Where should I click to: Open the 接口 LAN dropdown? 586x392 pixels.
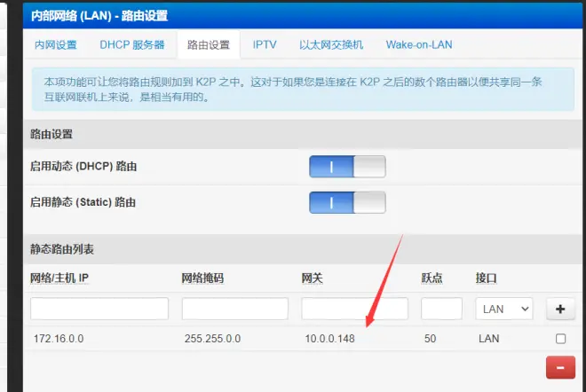click(x=504, y=309)
